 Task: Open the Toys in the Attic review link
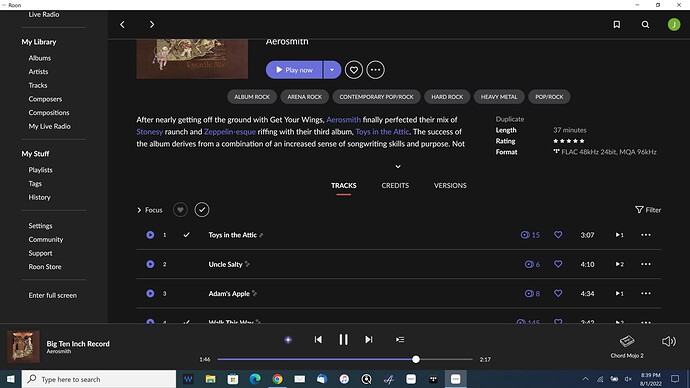(382, 132)
